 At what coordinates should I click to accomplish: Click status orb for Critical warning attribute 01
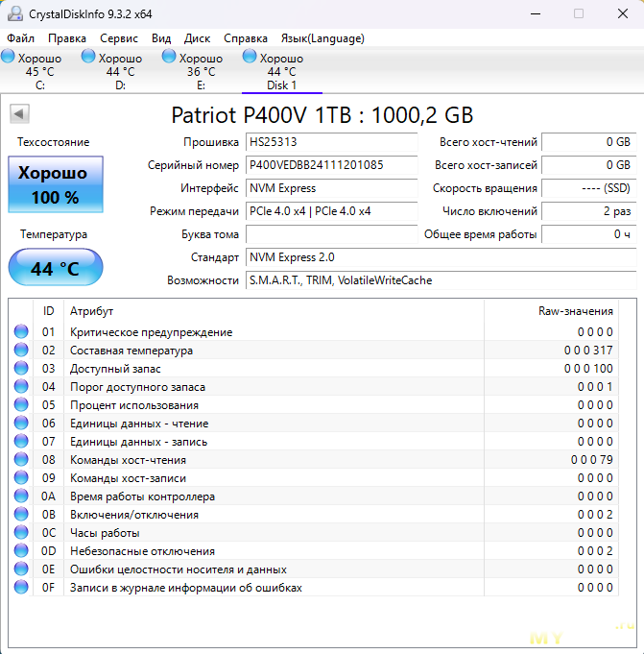point(21,332)
